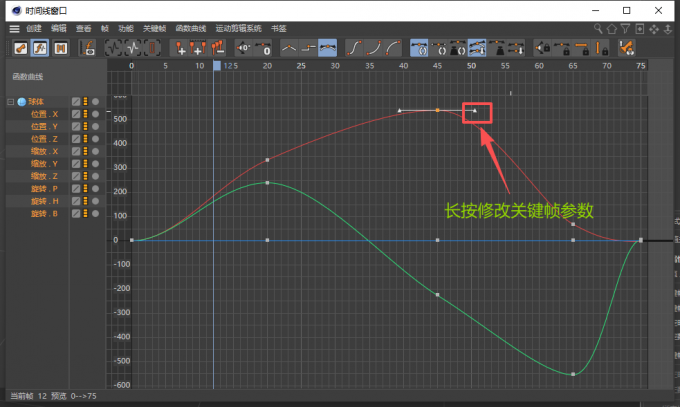Lock key value vertical icon
Viewport: 680px width, 407px height.
(x=600, y=48)
